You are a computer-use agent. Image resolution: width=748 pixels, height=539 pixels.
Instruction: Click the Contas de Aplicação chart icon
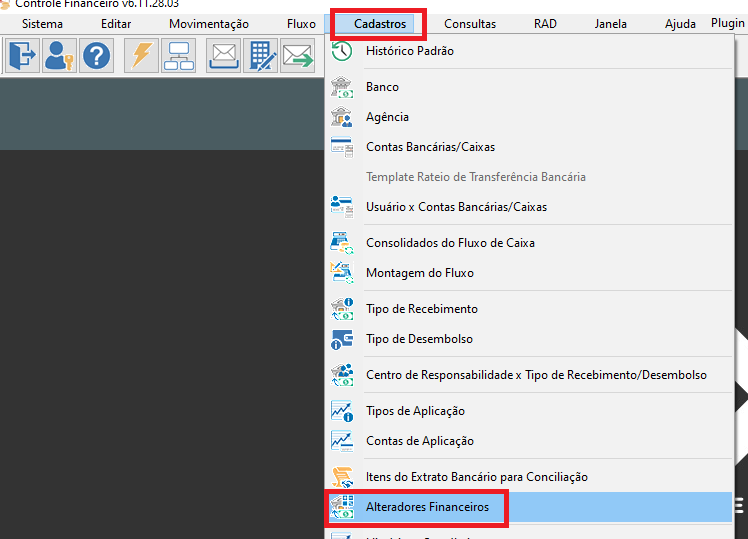(x=342, y=441)
